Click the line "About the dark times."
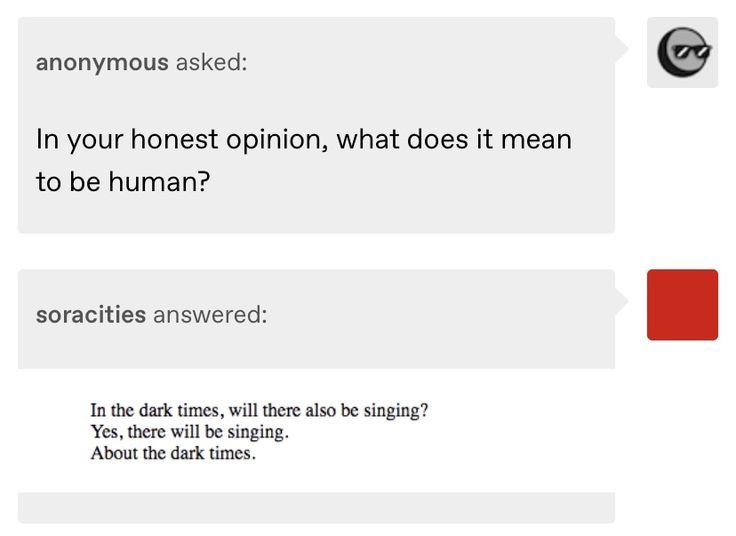Screen dimensions: 736x536 click(x=173, y=453)
